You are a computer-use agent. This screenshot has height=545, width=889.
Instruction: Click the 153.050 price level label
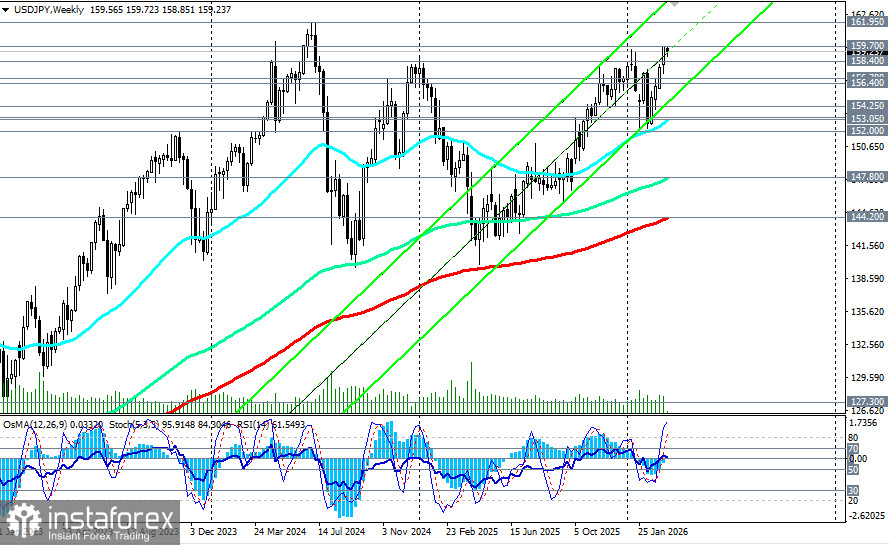pos(867,119)
